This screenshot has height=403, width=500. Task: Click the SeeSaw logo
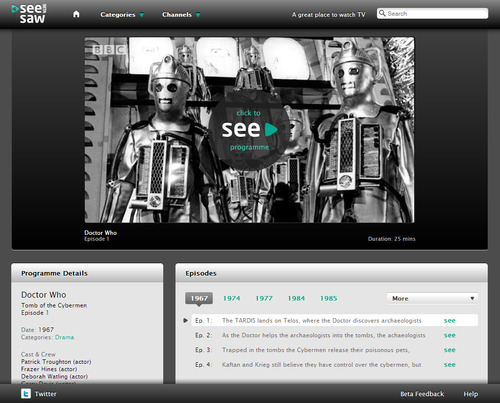[x=29, y=14]
